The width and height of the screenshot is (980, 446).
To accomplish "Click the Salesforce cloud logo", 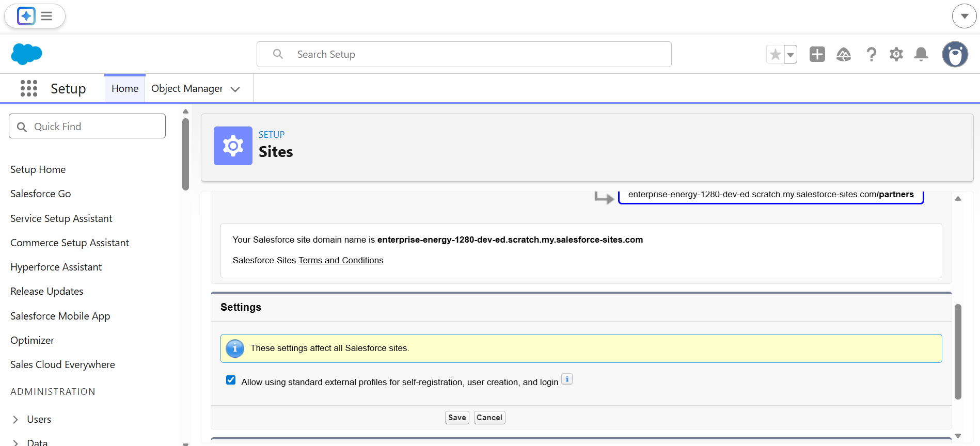I will 26,54.
